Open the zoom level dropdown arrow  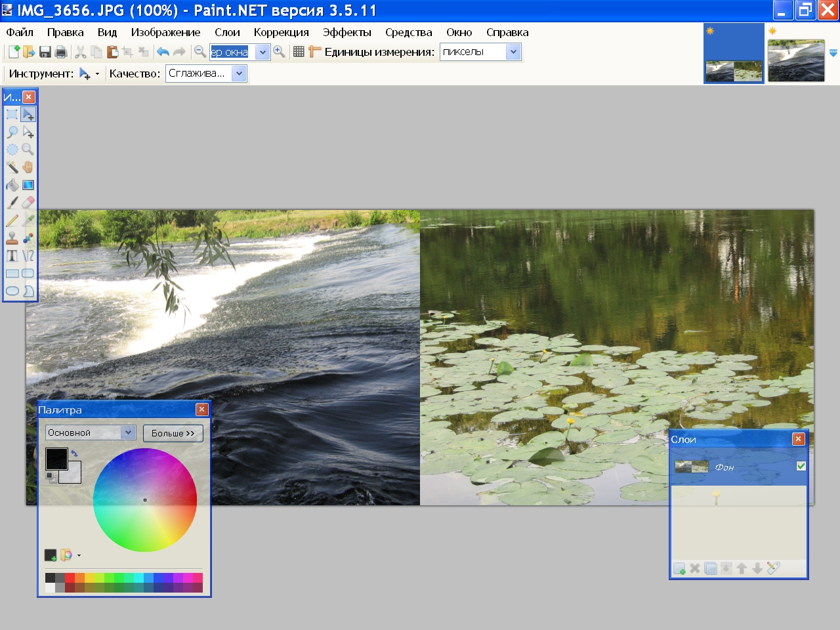tap(262, 52)
